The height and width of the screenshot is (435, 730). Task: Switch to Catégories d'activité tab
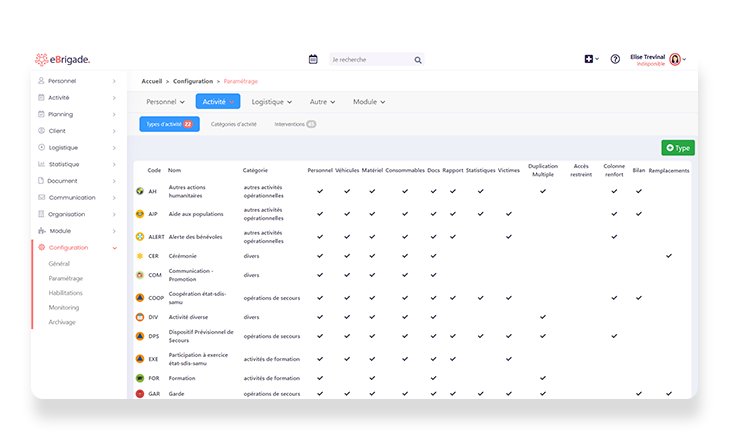(233, 124)
